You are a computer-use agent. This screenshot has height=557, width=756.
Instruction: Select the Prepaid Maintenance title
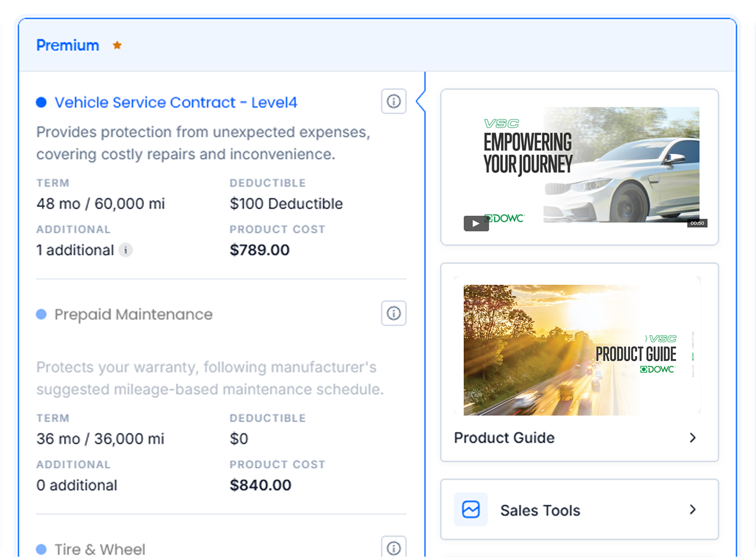pyautogui.click(x=133, y=314)
